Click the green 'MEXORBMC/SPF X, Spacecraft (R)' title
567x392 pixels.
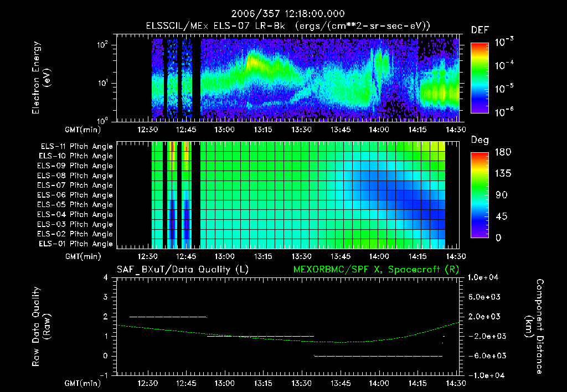point(376,270)
